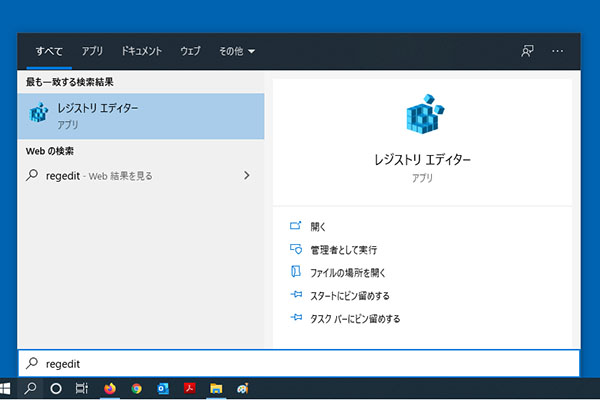The height and width of the screenshot is (400, 600).
Task: Open Adobe Acrobat from the taskbar
Action: [x=189, y=388]
